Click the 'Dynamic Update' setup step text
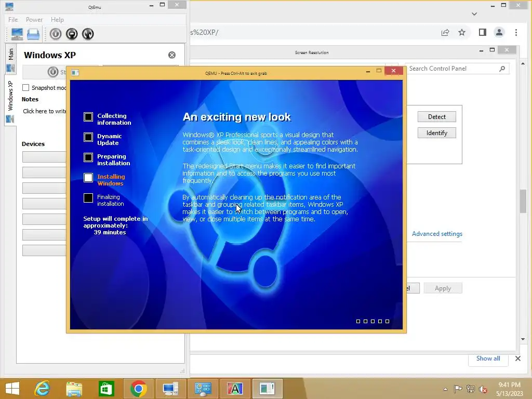The width and height of the screenshot is (532, 399). [109, 139]
